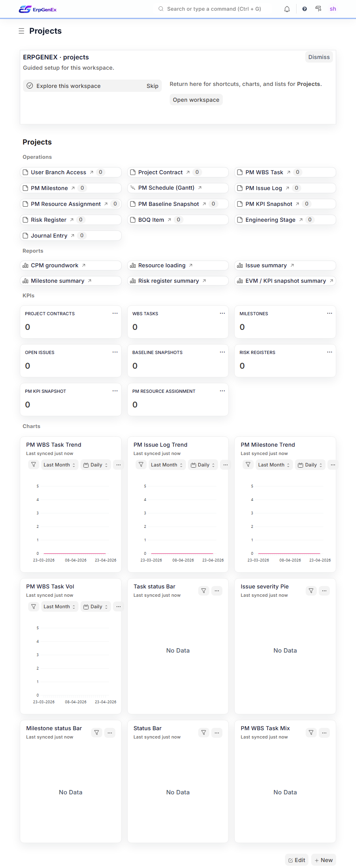Click the external-link arrow on PM Schedule (Gantt)

point(200,188)
